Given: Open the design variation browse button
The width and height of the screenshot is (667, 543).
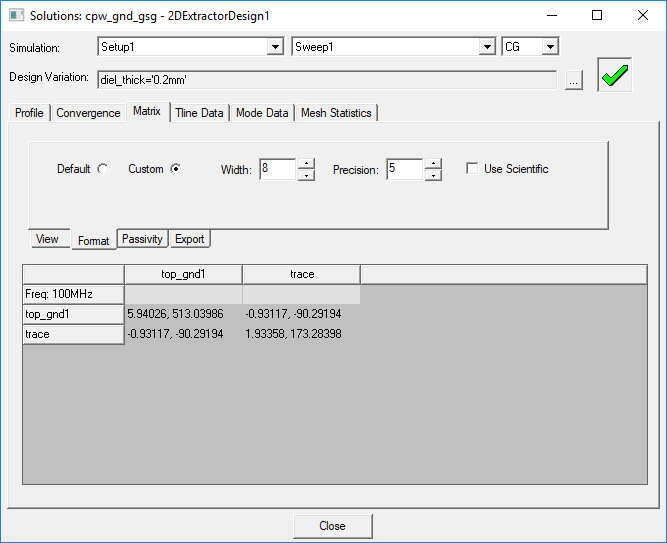Looking at the screenshot, I should pos(573,81).
